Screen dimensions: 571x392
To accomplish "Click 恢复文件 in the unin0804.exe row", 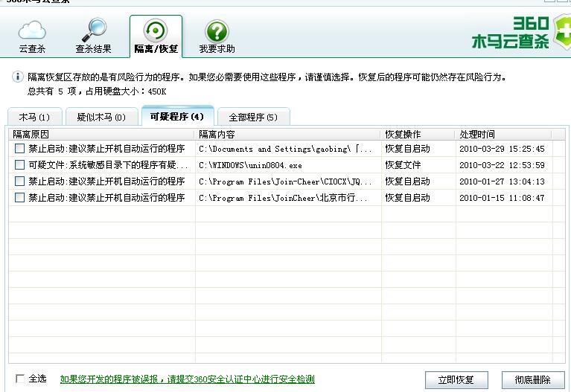I will click(403, 165).
